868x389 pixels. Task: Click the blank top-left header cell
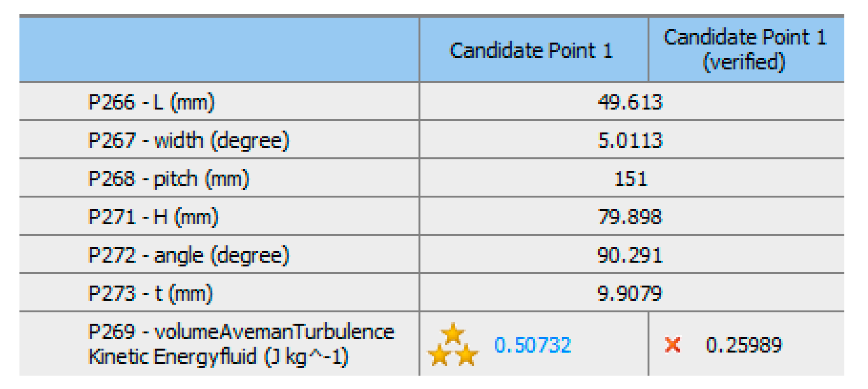(x=219, y=49)
